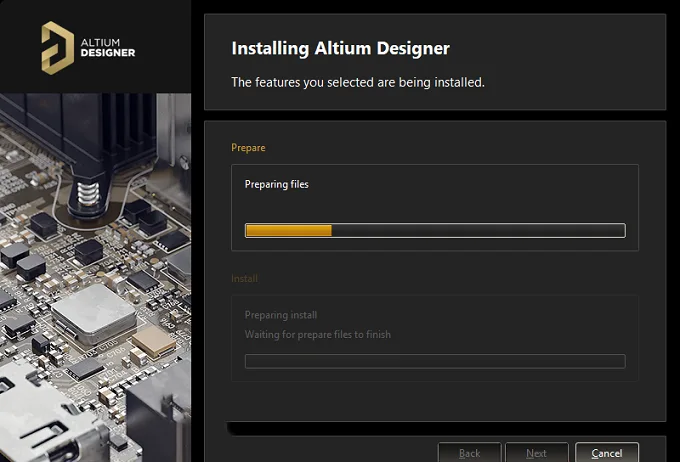The width and height of the screenshot is (680, 462).
Task: Click the 'Install' section heading
Action: 244,279
